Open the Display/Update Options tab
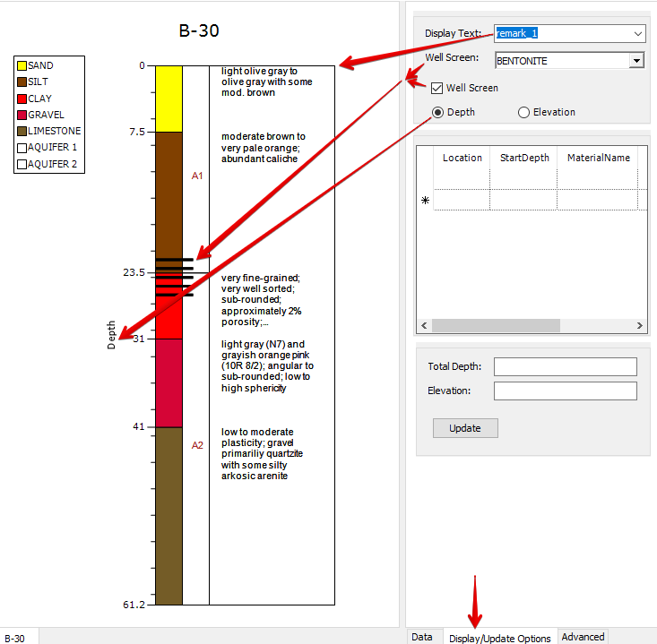Screen dimensions: 657x644 [499, 638]
